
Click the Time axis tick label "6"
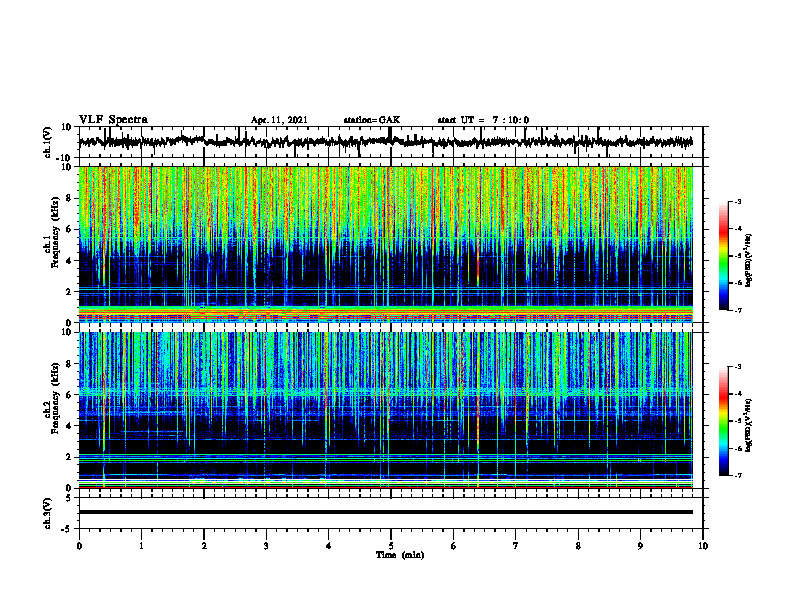(x=453, y=546)
